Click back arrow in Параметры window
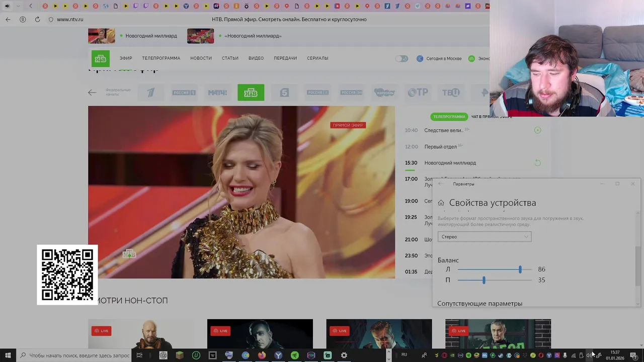 tap(440, 184)
